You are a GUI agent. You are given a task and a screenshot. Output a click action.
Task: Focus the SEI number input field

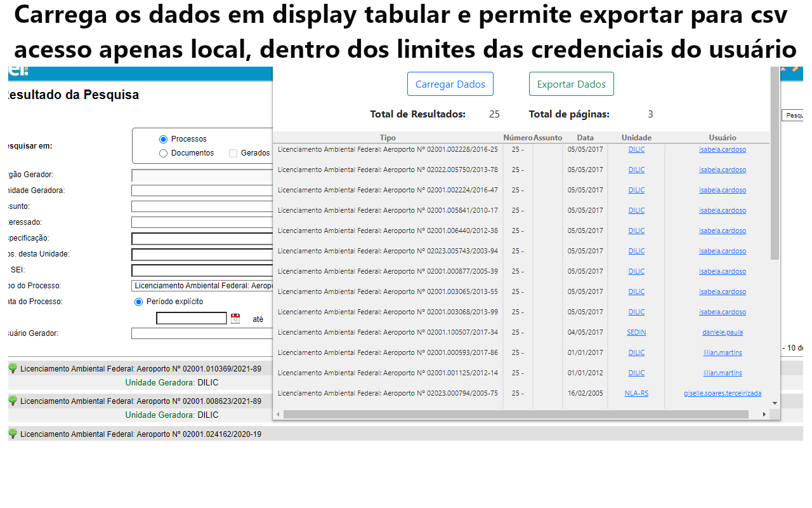click(x=202, y=270)
